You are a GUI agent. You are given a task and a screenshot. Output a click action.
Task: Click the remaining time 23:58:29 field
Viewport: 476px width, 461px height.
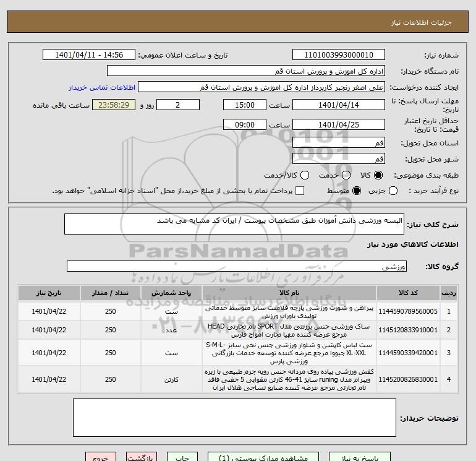tap(114, 105)
